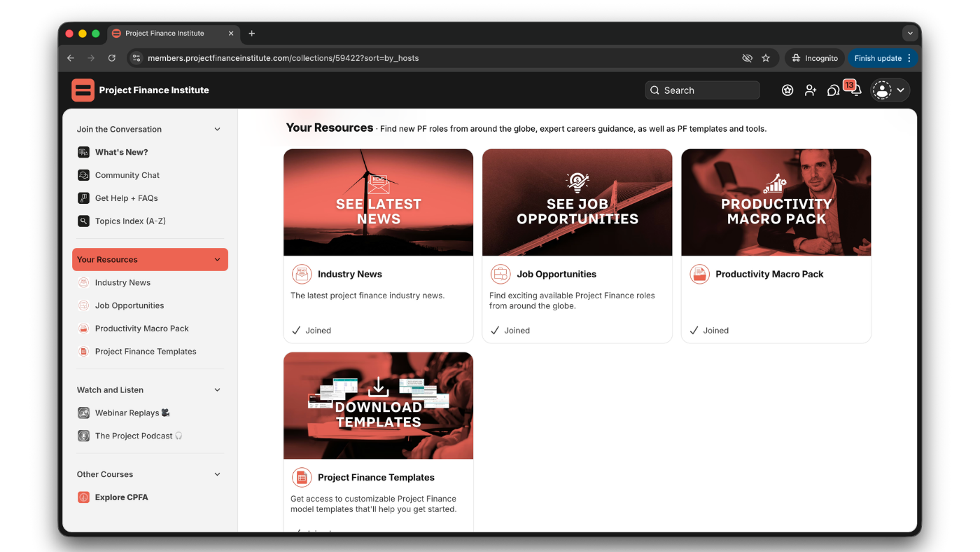The width and height of the screenshot is (980, 552).
Task: Open What's New? in the sidebar
Action: click(122, 152)
